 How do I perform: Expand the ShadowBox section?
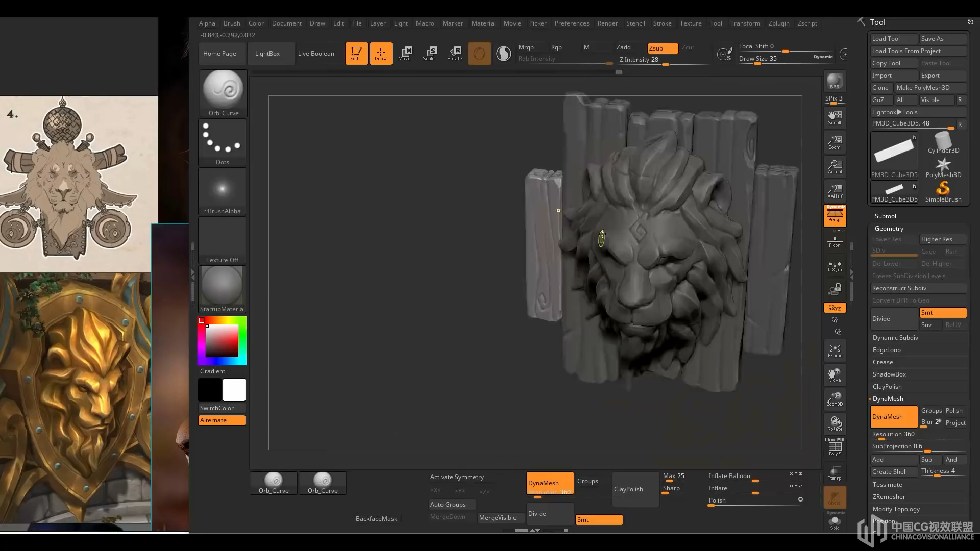click(889, 374)
